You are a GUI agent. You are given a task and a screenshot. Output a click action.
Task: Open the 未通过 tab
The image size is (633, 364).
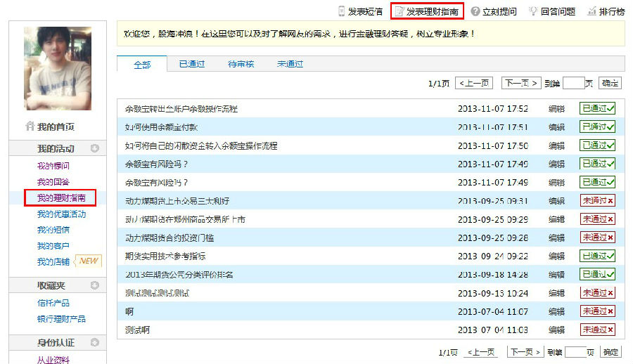290,64
